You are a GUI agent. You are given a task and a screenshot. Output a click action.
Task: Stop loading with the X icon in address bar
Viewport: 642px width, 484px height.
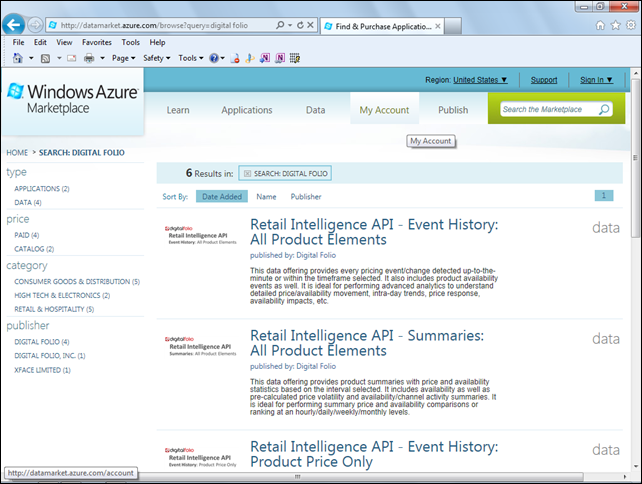pos(310,25)
